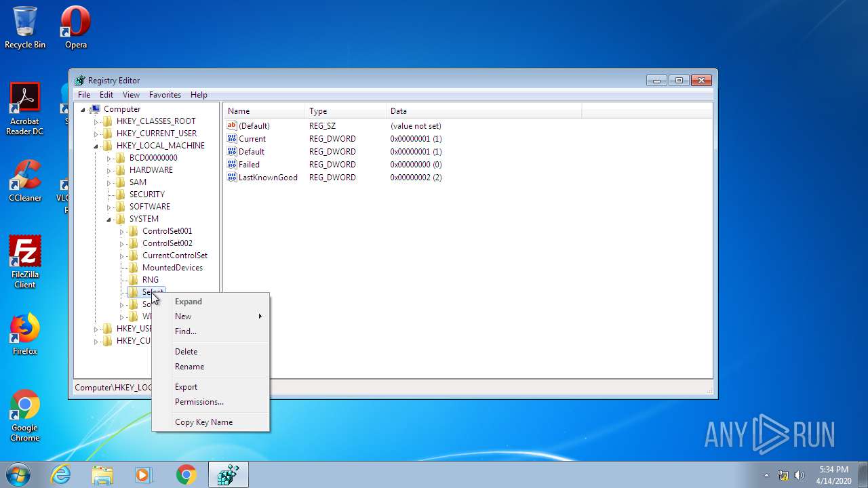This screenshot has height=488, width=868.
Task: Click the network tray icon
Action: (x=783, y=475)
